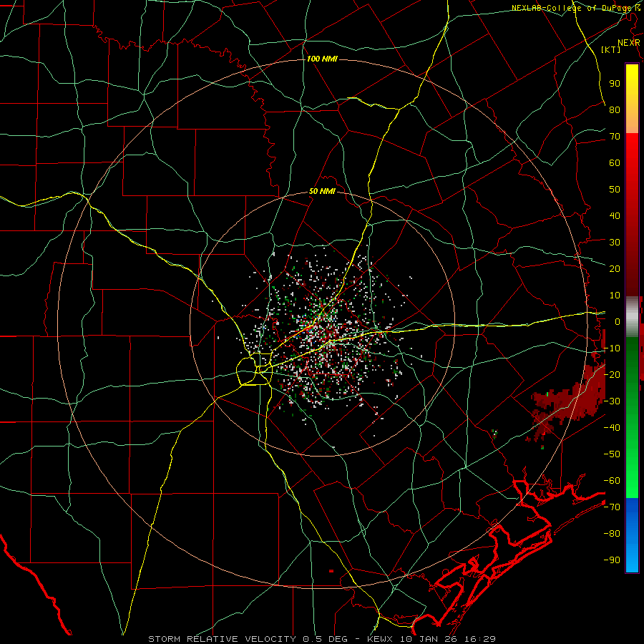Click the -80 scale label
This screenshot has width=644, height=644.
pos(612,534)
